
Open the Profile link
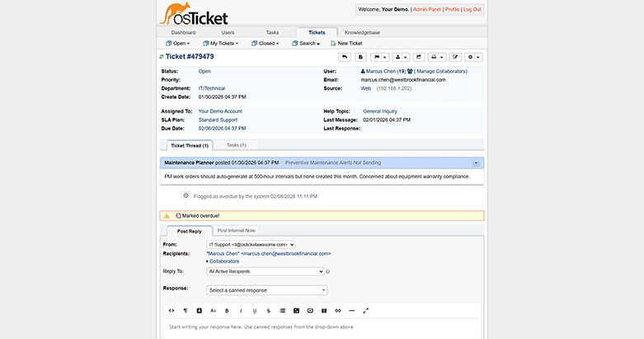[452, 9]
